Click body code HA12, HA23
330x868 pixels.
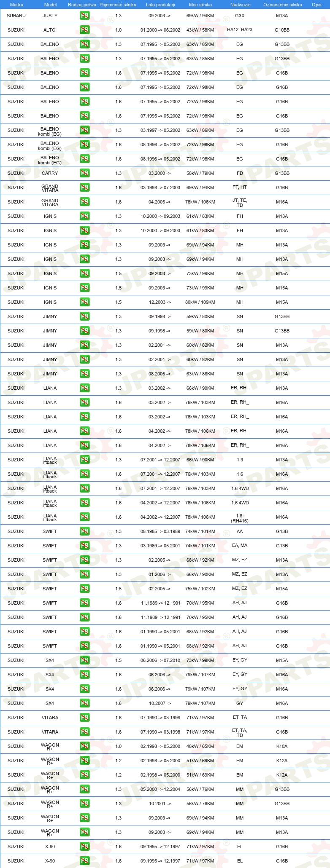coord(240,30)
